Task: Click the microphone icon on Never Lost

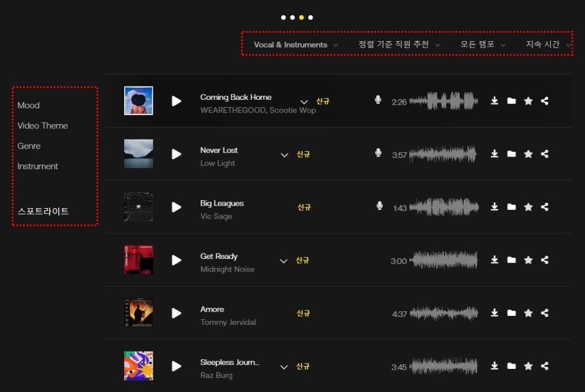Action: pos(378,153)
